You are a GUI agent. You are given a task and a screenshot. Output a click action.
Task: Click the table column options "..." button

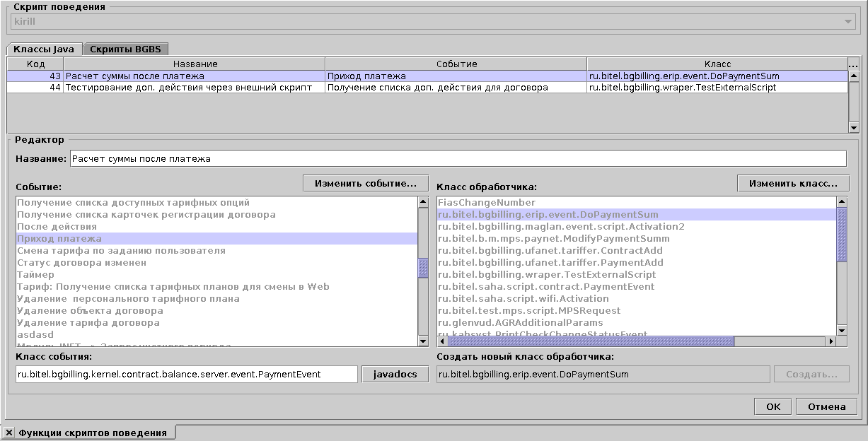click(x=853, y=64)
